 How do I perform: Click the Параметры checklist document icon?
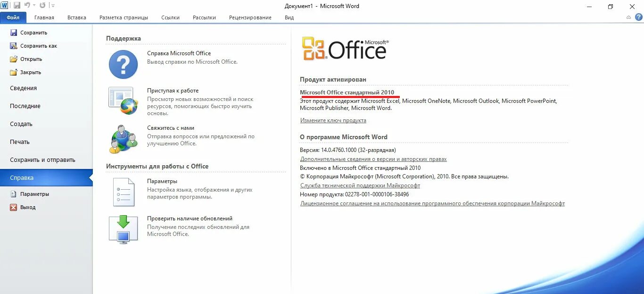124,192
